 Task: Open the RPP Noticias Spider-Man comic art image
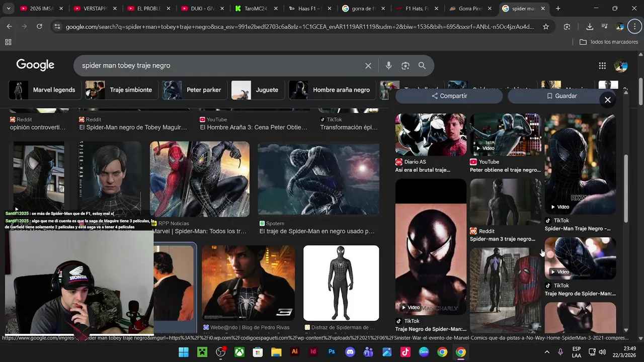click(x=199, y=179)
